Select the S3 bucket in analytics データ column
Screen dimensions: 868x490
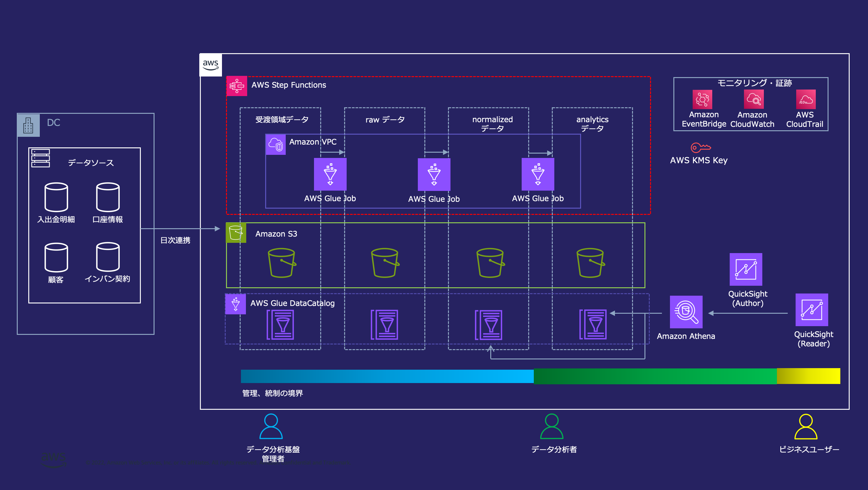(591, 263)
